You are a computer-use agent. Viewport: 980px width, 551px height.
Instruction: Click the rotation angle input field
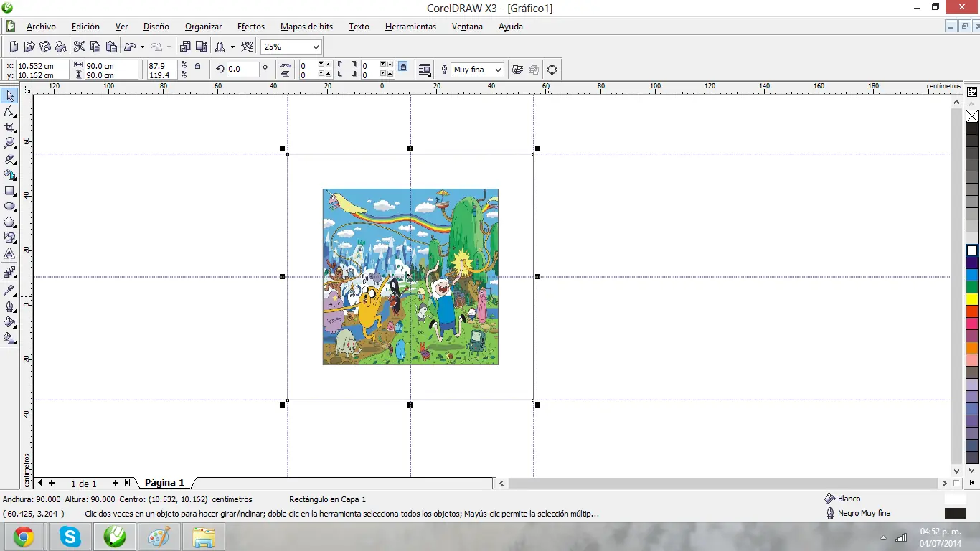(x=242, y=70)
